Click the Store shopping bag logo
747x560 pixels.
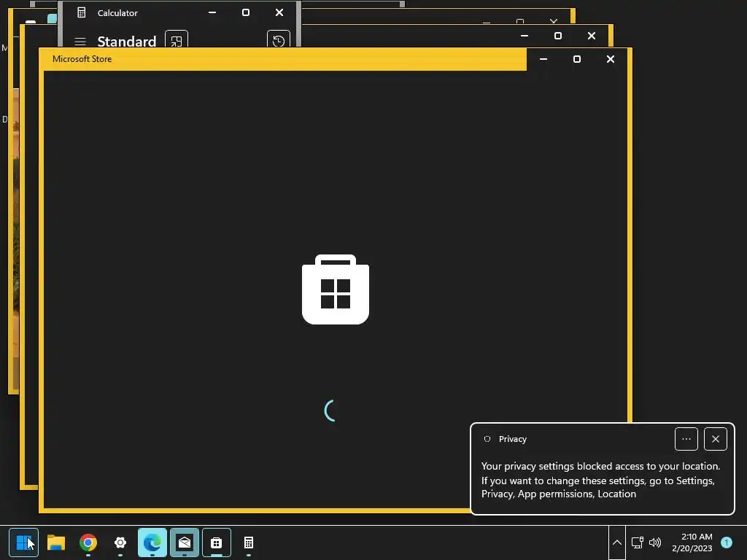pyautogui.click(x=336, y=289)
